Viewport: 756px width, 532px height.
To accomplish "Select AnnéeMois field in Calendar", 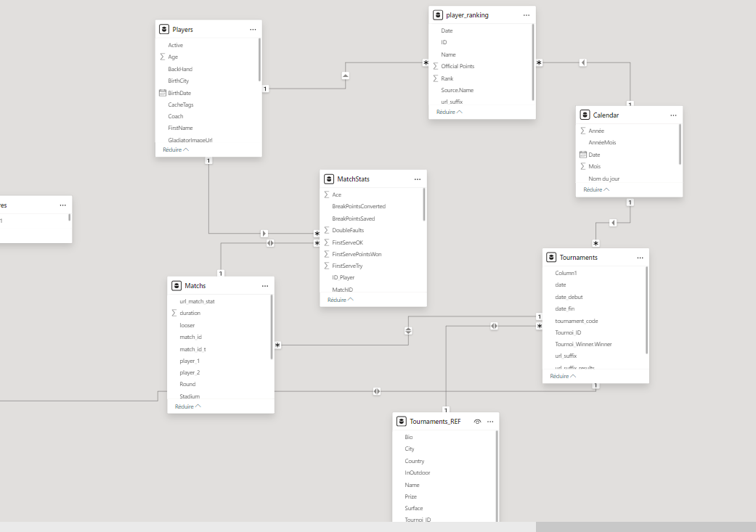I will [602, 142].
